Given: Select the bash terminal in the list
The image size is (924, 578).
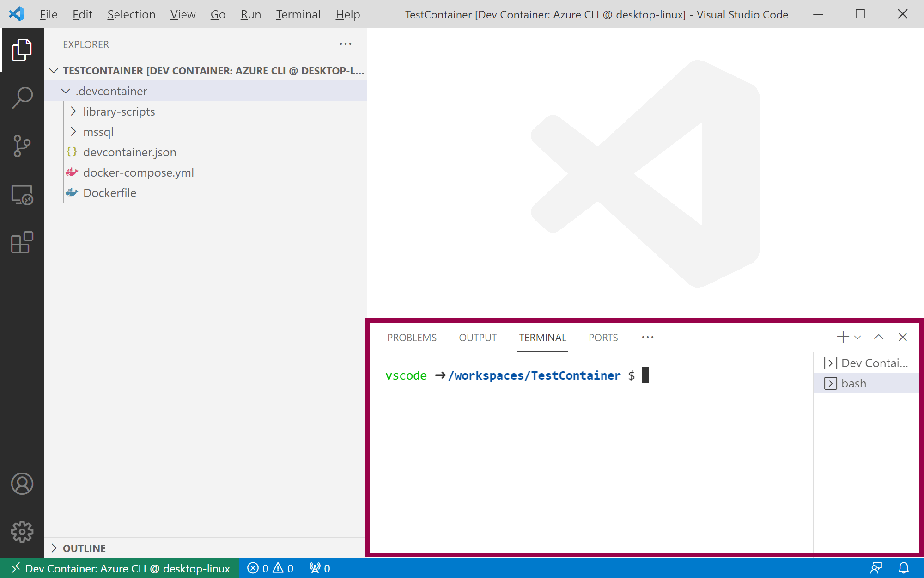Looking at the screenshot, I should tap(853, 383).
